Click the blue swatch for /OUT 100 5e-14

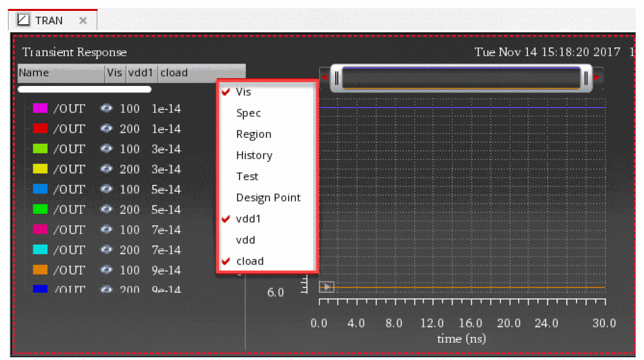[x=40, y=189]
